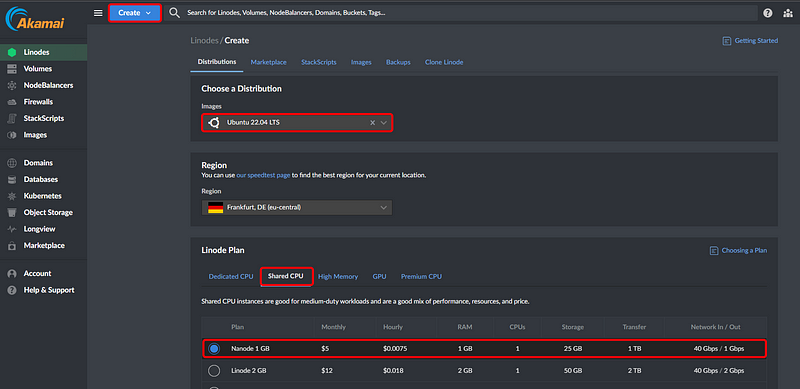Open the Region dropdown showing Frankfurt
The height and width of the screenshot is (389, 800).
pyautogui.click(x=297, y=207)
